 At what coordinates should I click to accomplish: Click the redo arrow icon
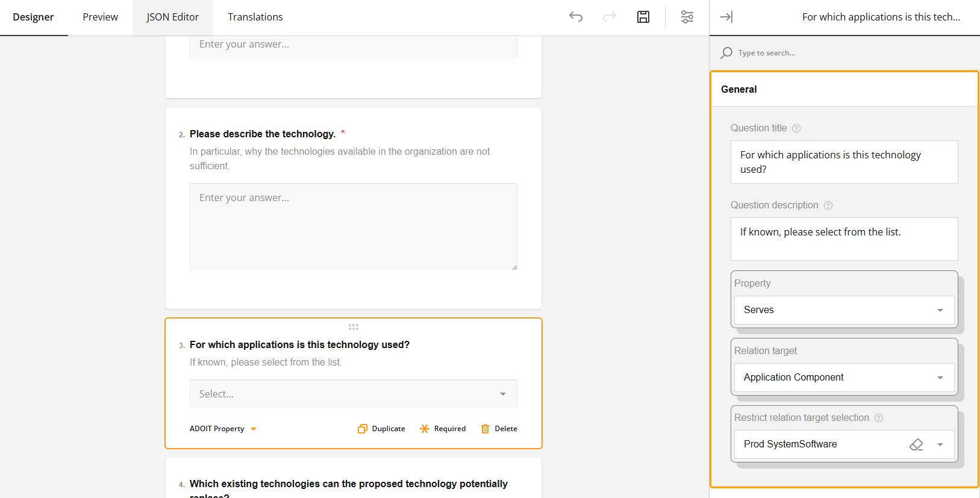point(610,17)
